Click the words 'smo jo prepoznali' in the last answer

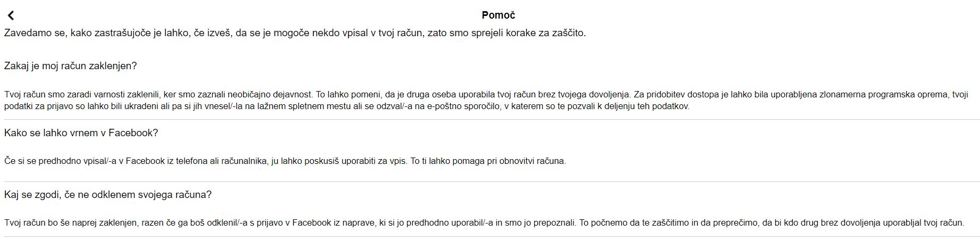pos(539,222)
